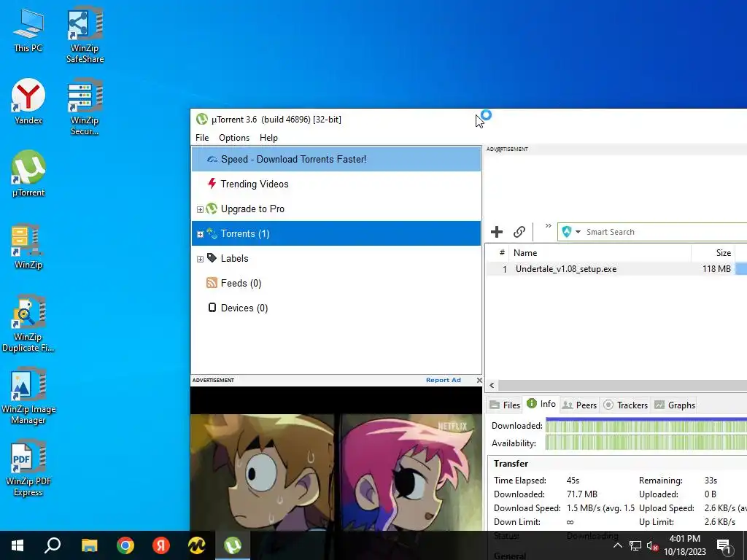Open the File menu
This screenshot has height=560, width=747.
(202, 138)
